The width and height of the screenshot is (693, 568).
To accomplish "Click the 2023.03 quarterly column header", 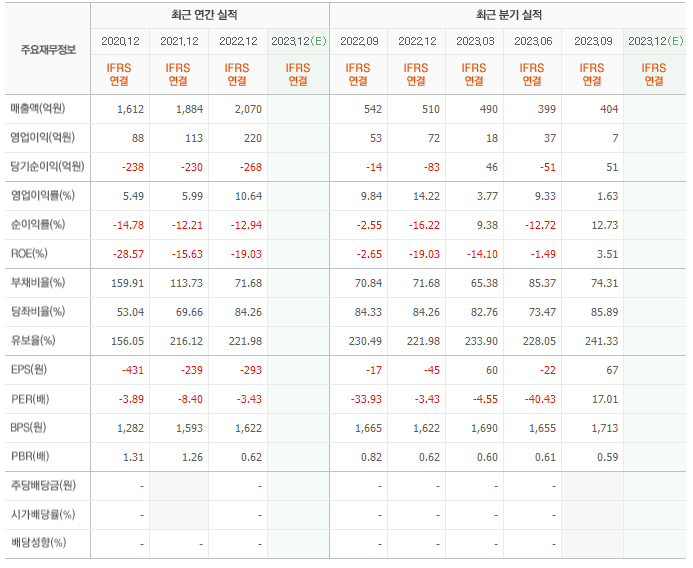I will (475, 42).
